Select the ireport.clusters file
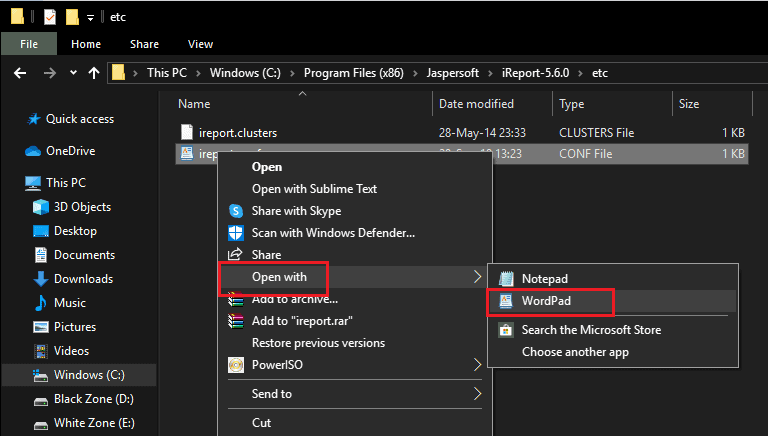The height and width of the screenshot is (436, 768). click(237, 132)
